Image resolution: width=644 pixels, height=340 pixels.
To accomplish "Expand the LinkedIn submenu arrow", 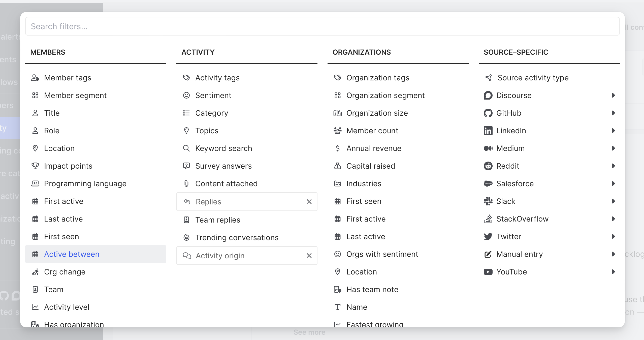I will 614,131.
